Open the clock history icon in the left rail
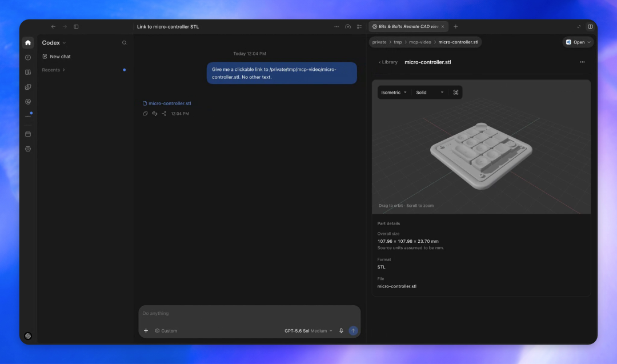 tap(28, 58)
